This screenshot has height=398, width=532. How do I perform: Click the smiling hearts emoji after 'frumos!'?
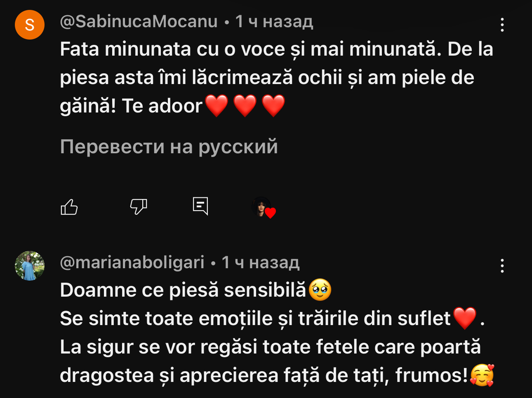[482, 375]
